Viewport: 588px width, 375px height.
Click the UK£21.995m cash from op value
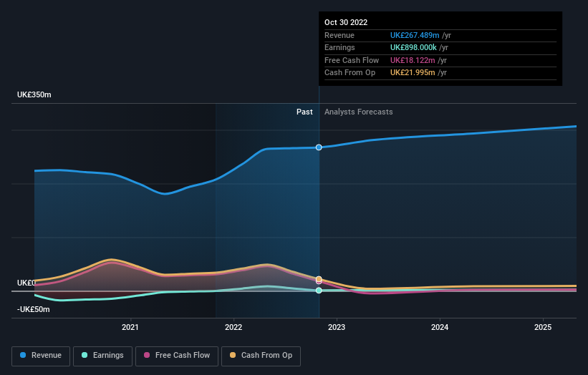413,73
